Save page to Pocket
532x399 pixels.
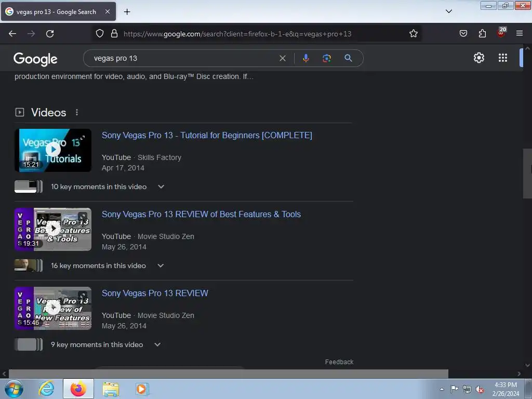[x=463, y=34]
